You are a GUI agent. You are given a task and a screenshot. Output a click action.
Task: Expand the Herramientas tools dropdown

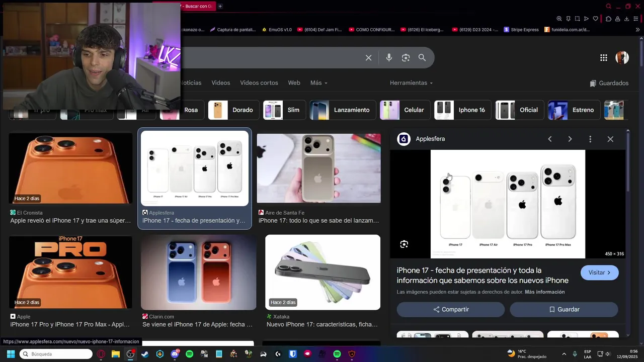click(x=411, y=83)
